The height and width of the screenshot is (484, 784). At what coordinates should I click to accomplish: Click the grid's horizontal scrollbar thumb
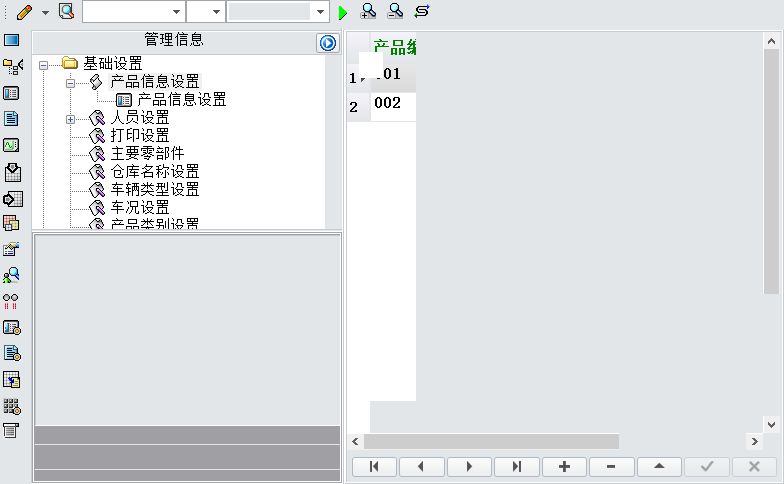click(492, 442)
